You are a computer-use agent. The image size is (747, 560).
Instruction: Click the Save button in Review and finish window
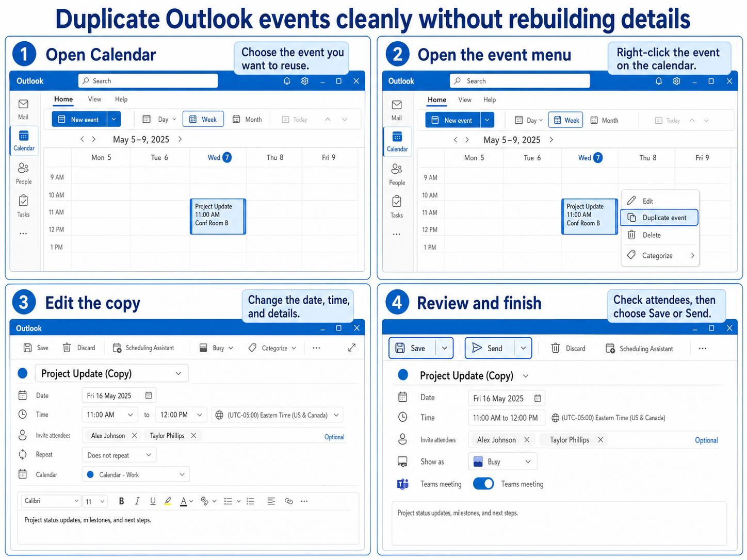pos(413,348)
